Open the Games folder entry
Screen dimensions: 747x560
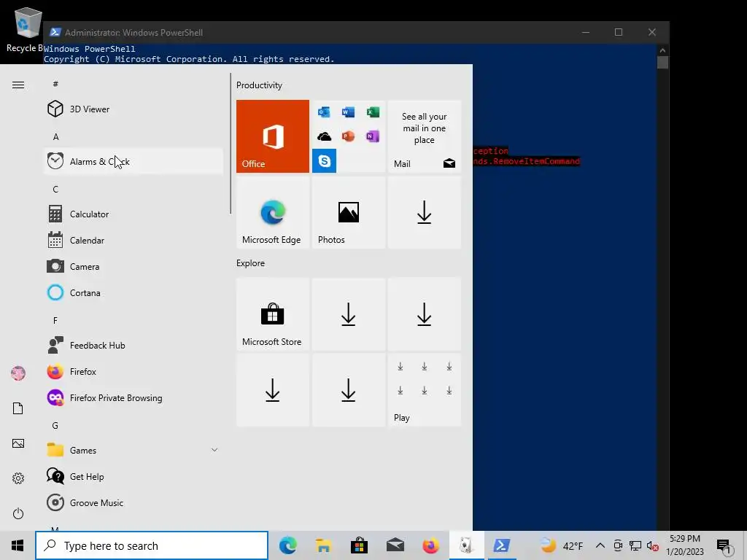point(133,451)
